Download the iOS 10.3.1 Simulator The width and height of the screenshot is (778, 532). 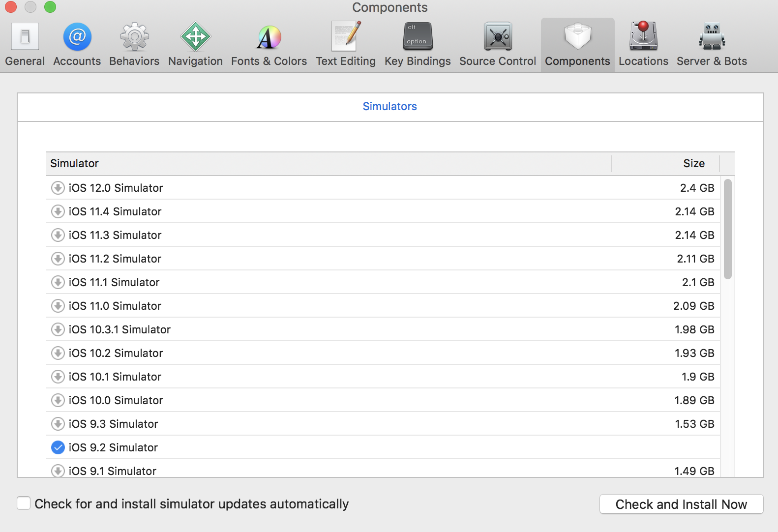(58, 329)
